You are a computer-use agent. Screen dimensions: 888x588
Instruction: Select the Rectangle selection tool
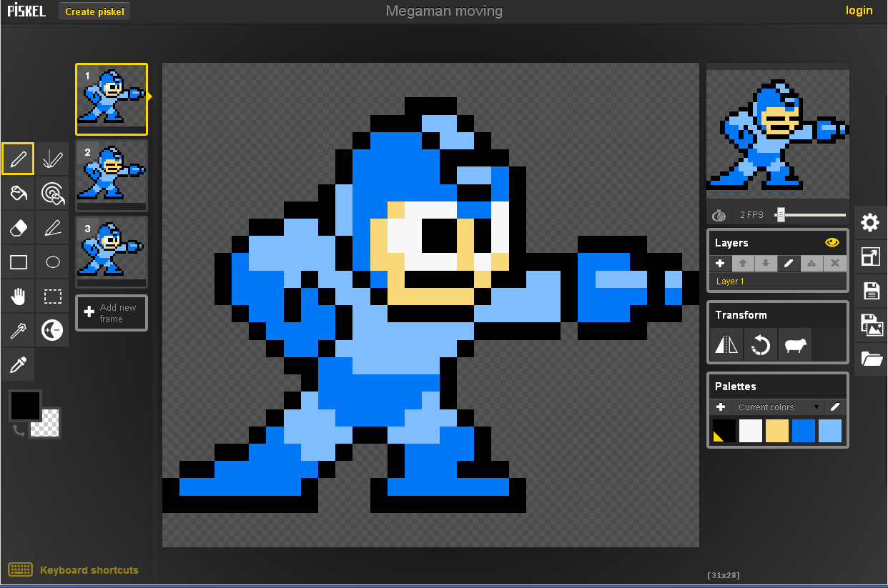click(52, 296)
